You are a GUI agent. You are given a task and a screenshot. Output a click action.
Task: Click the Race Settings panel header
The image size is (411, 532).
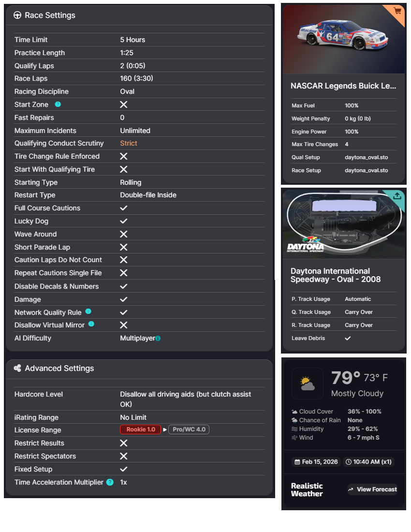click(50, 15)
